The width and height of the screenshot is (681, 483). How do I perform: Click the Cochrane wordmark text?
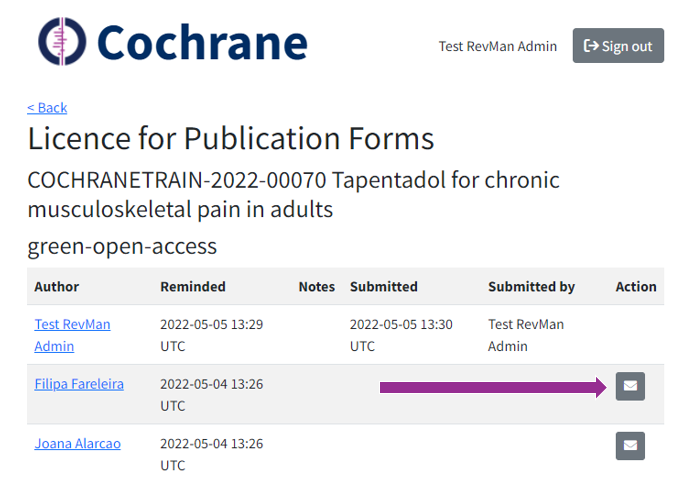[x=203, y=42]
